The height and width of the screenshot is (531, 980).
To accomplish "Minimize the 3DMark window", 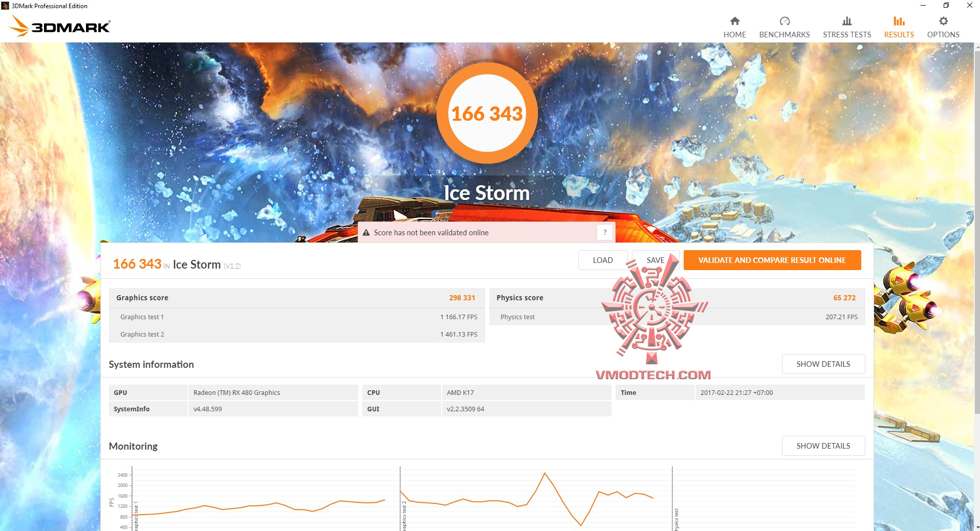I will (923, 6).
